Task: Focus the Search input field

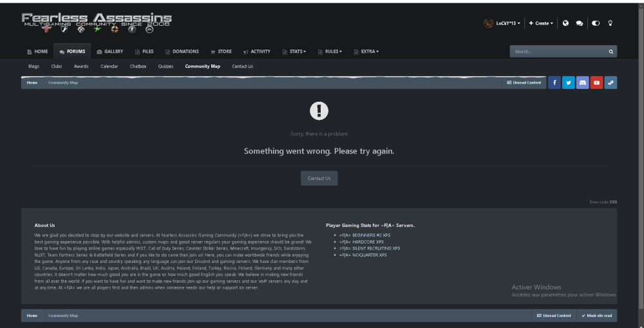Action: 558,52
